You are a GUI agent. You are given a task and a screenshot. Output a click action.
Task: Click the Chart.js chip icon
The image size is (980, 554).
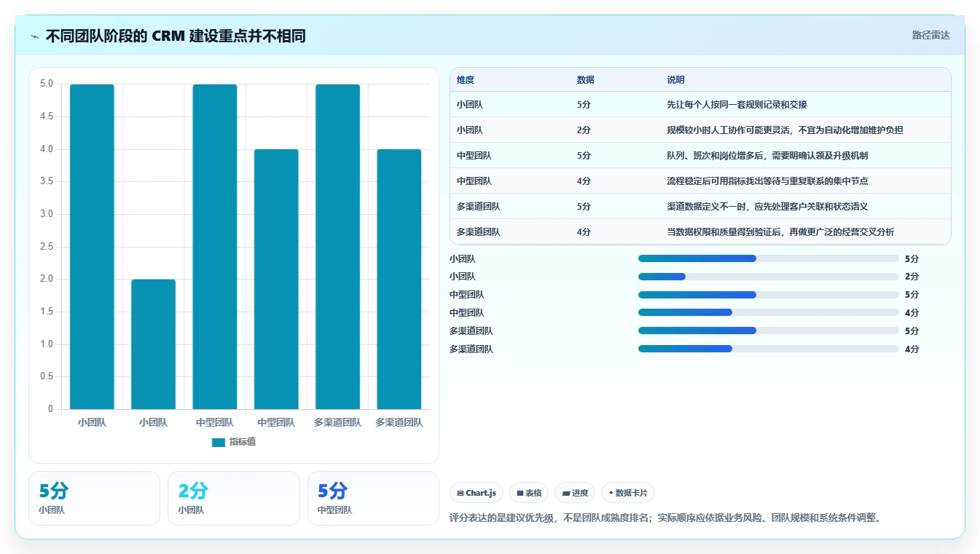[460, 493]
